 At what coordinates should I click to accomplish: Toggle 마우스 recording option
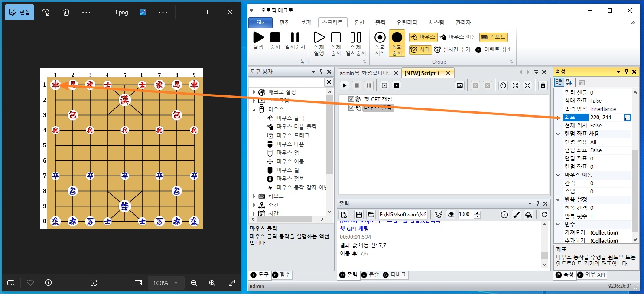click(x=423, y=37)
